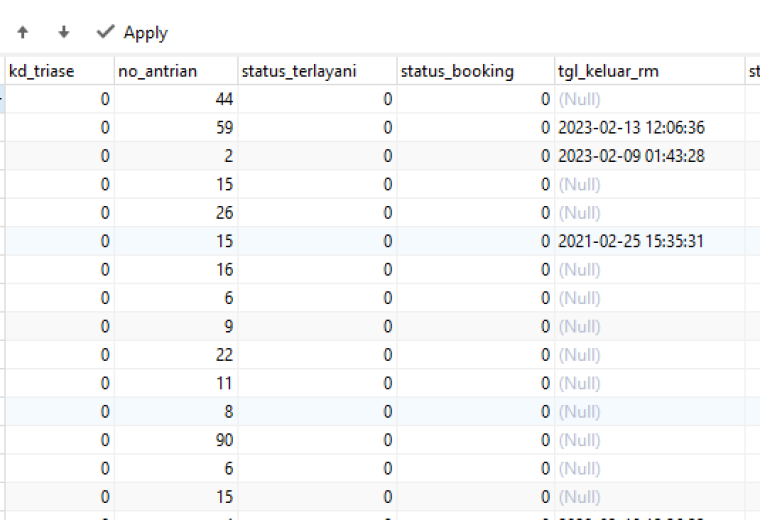Select the tgl_keluar_rm column header
This screenshot has width=760, height=520.
point(649,71)
